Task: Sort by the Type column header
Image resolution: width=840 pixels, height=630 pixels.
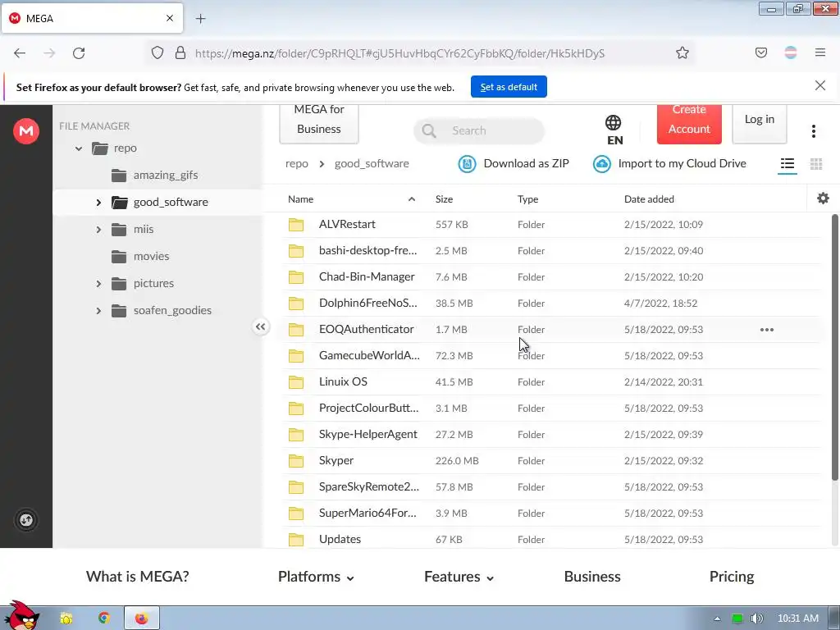Action: pos(527,199)
